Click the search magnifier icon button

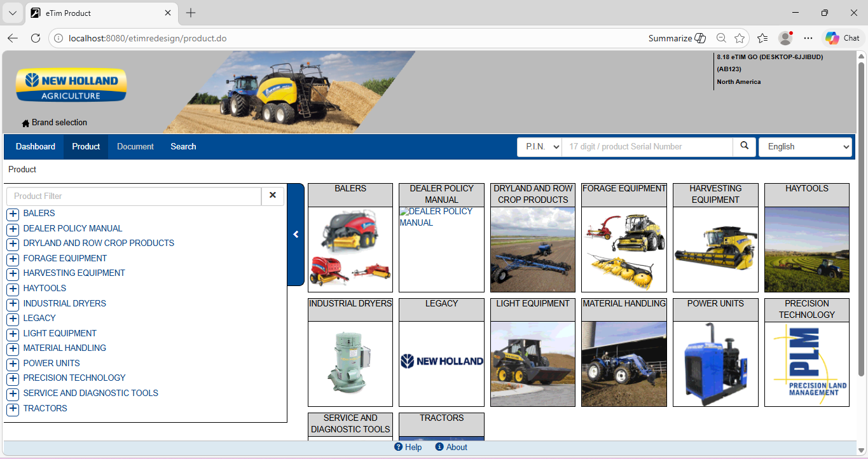744,146
